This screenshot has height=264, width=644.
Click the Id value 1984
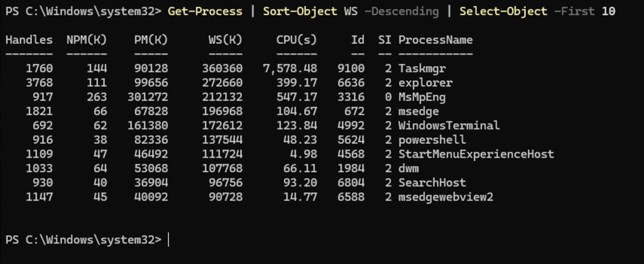pos(351,168)
